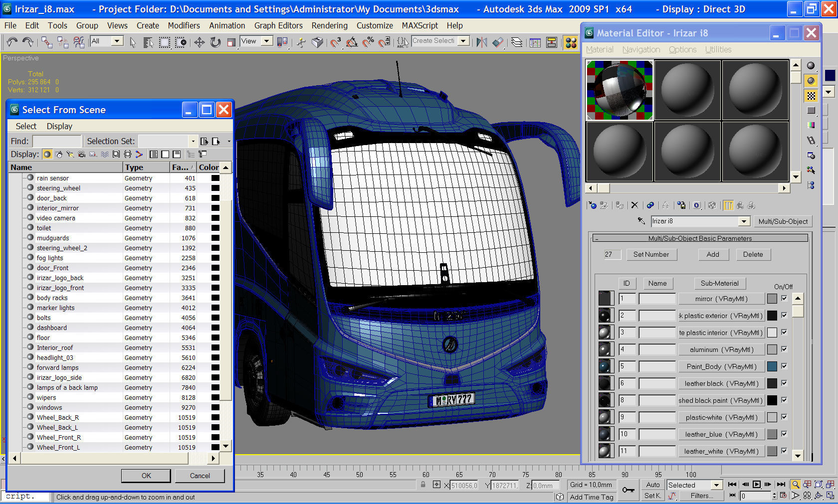The image size is (838, 504).
Task: Click the pick material eyedropper icon
Action: [x=641, y=221]
